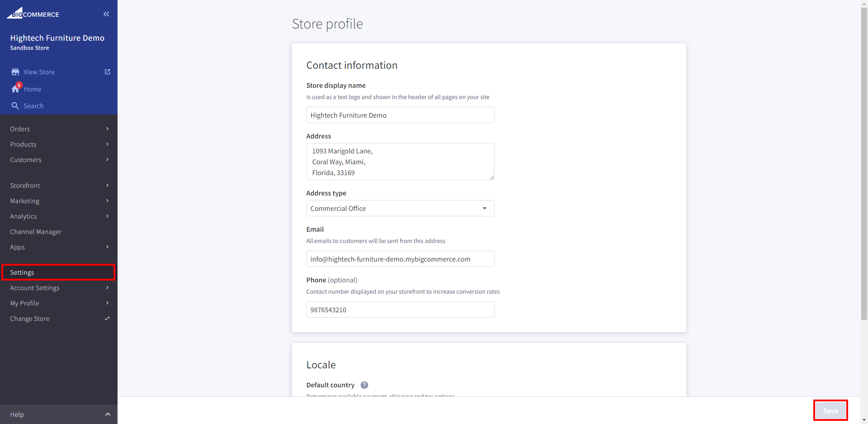This screenshot has height=424, width=868.
Task: Expand the Help panel chevron
Action: (108, 414)
